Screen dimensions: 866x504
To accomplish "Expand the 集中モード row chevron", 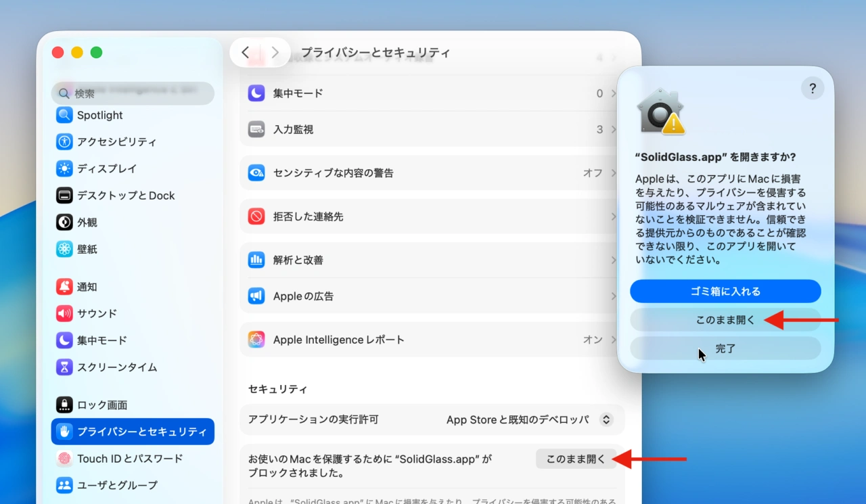I will [614, 93].
